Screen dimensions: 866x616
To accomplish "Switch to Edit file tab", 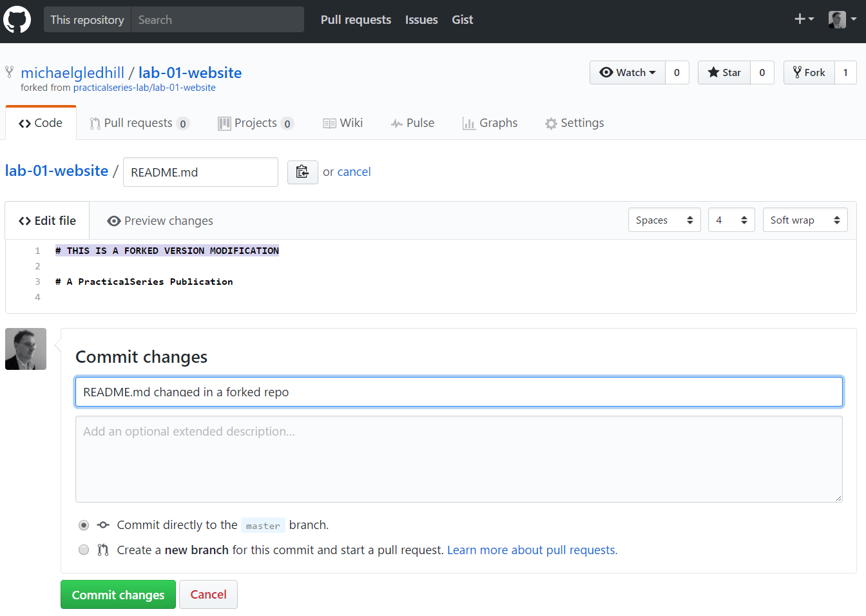I will [47, 220].
